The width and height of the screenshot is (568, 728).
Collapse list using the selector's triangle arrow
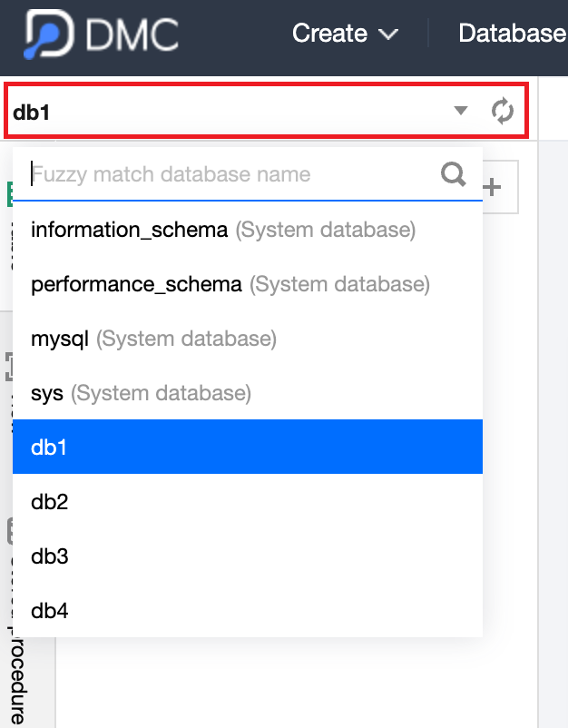(x=461, y=111)
